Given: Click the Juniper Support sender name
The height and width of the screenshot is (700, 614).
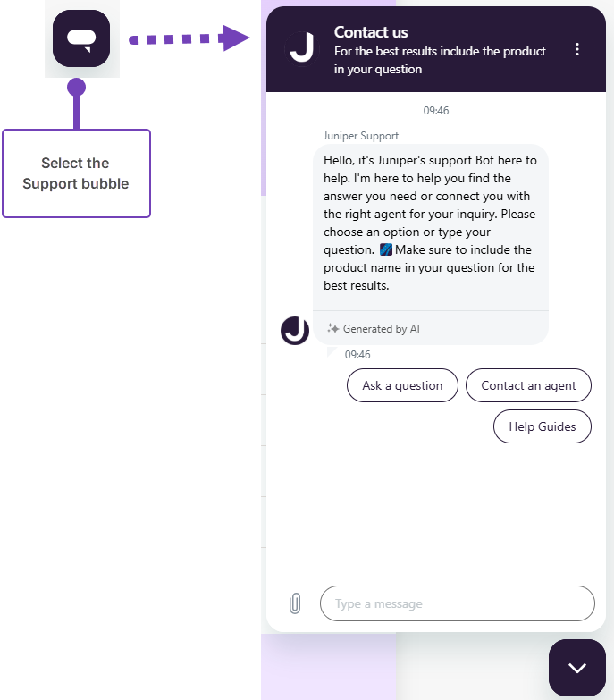Looking at the screenshot, I should click(x=361, y=136).
